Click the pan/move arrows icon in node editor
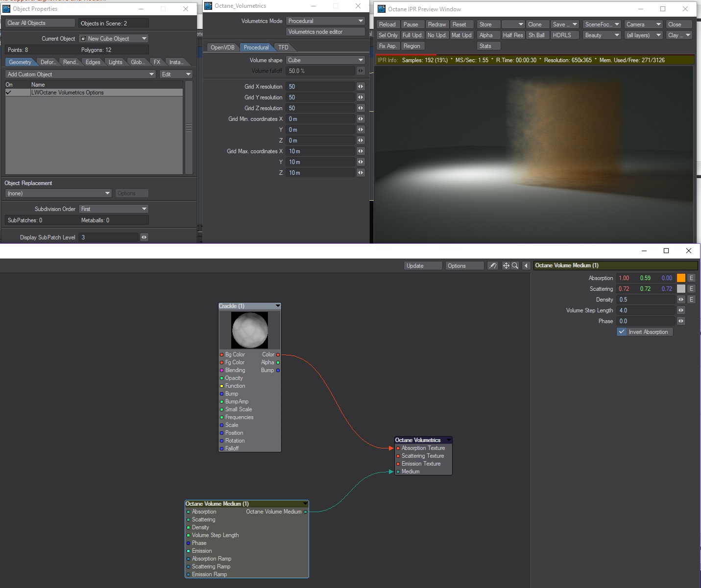The width and height of the screenshot is (701, 588). tap(506, 265)
